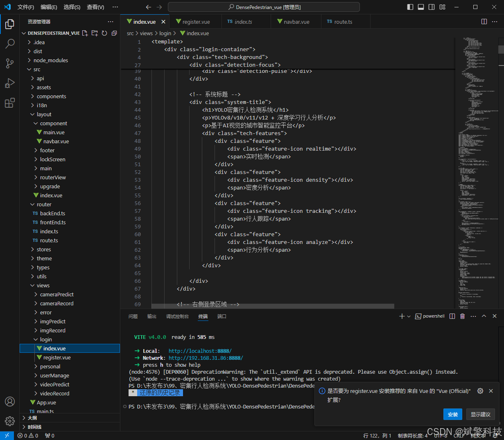The width and height of the screenshot is (504, 440).
Task: Create a new file in explorer
Action: coord(85,33)
